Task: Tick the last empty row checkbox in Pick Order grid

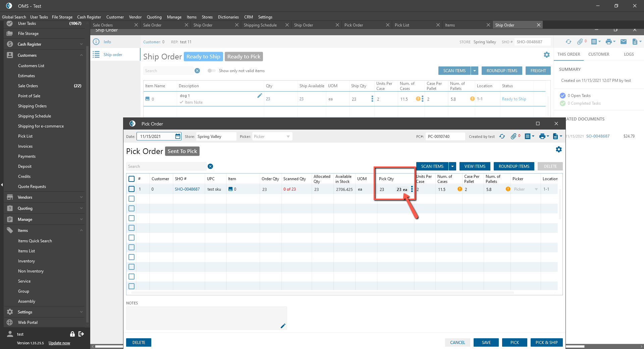Action: pos(131,286)
